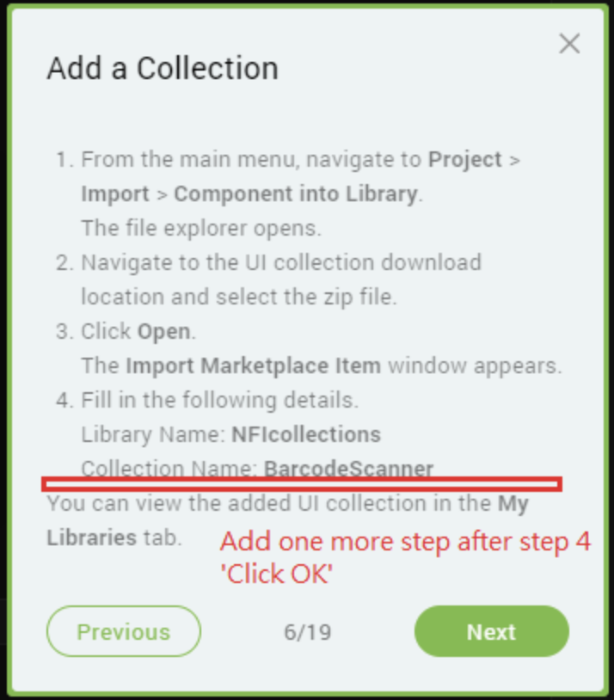
Task: Return to the Previous tutorial step
Action: 124,631
